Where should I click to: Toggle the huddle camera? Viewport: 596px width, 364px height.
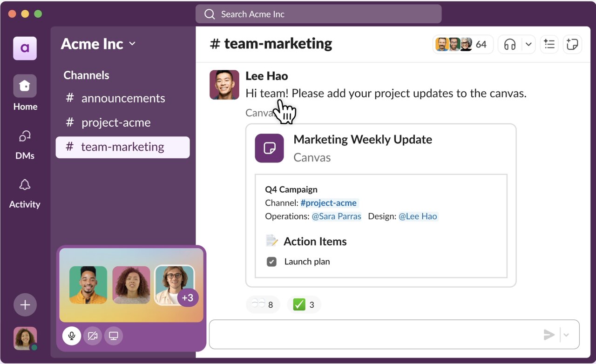click(93, 336)
